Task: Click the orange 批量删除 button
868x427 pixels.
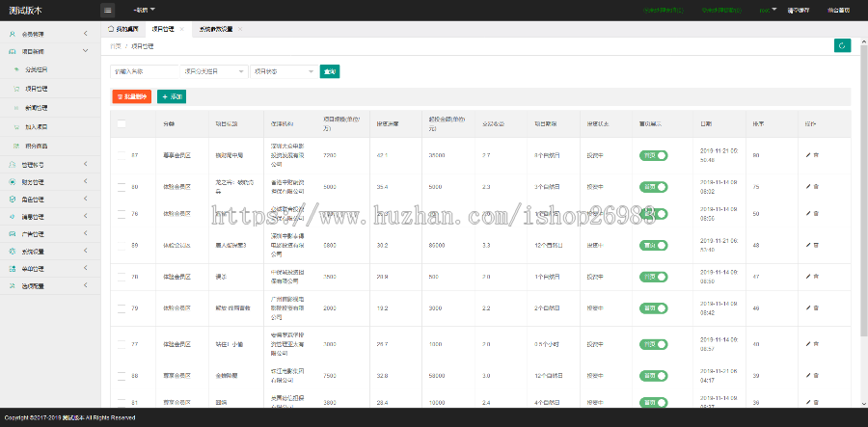Action: tap(132, 96)
